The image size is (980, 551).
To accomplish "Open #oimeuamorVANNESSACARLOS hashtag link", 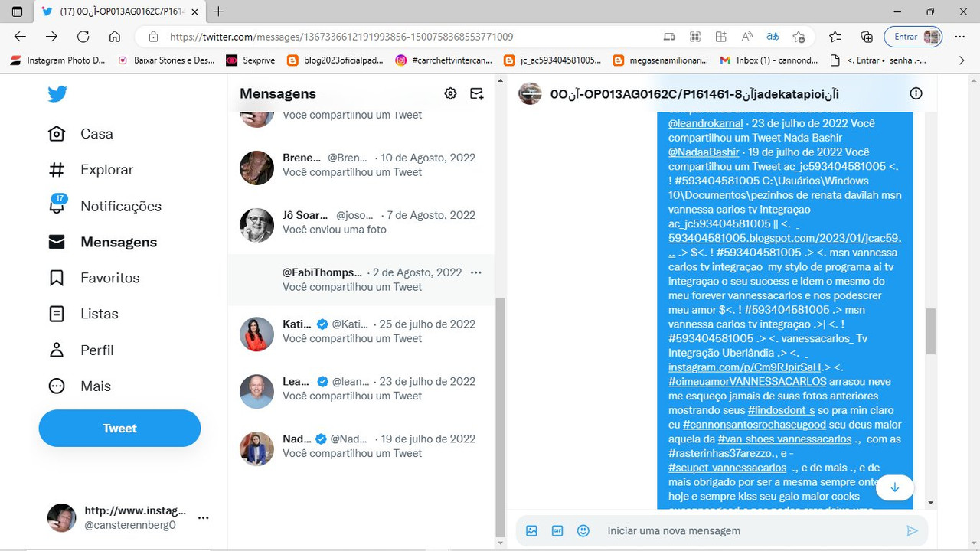I will [747, 381].
